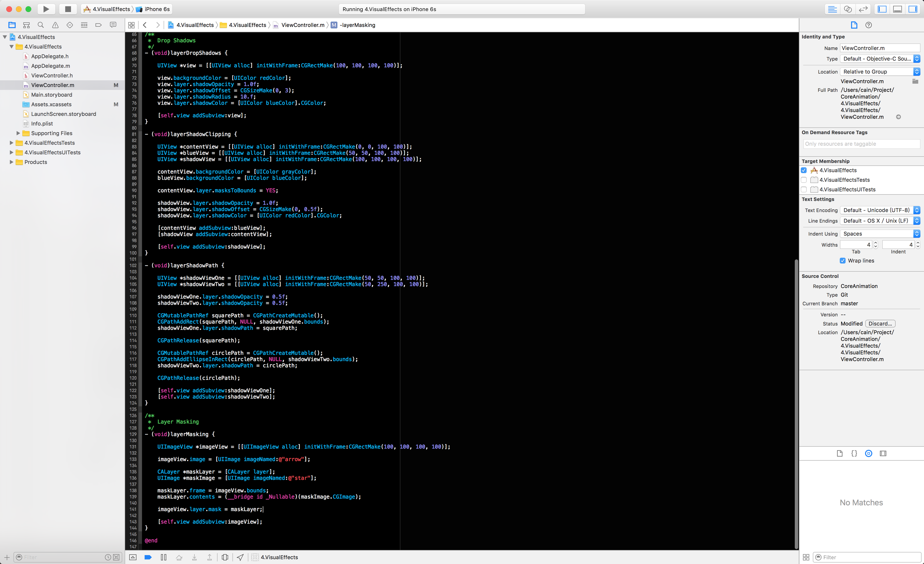Click the Stop button in the toolbar
Viewport: 924px width, 564px height.
[x=68, y=9]
